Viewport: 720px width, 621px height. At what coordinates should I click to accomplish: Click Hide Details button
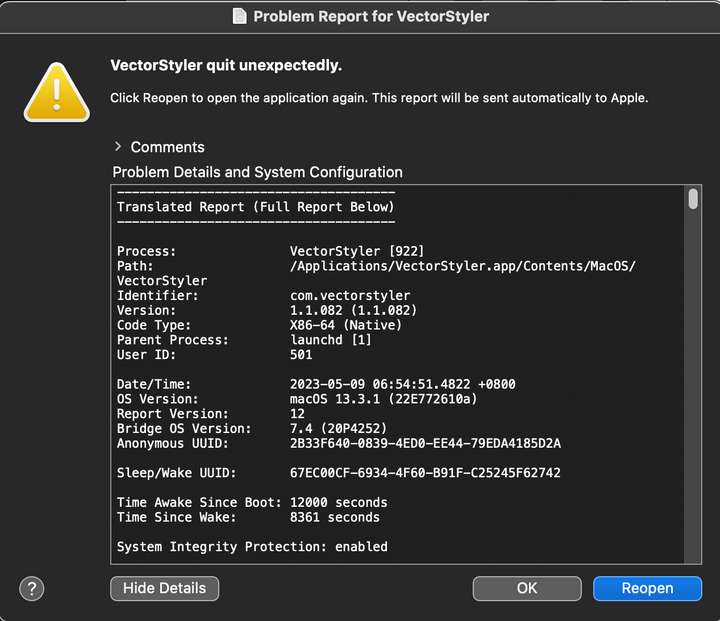(164, 588)
